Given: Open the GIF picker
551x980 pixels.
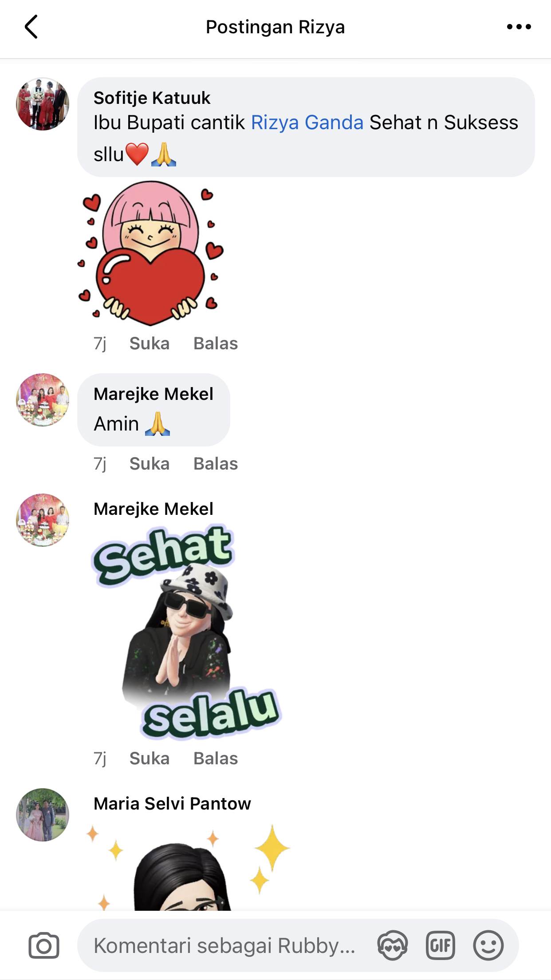Looking at the screenshot, I should [441, 945].
